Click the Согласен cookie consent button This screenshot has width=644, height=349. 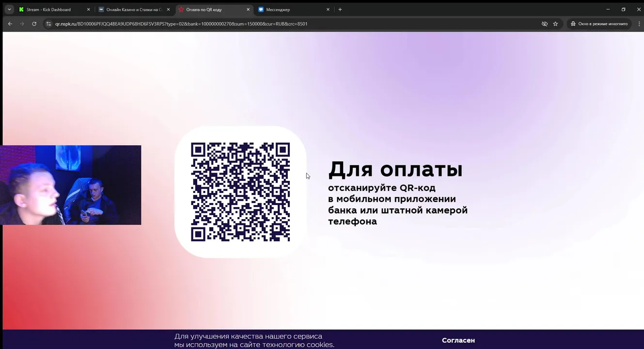tap(458, 340)
